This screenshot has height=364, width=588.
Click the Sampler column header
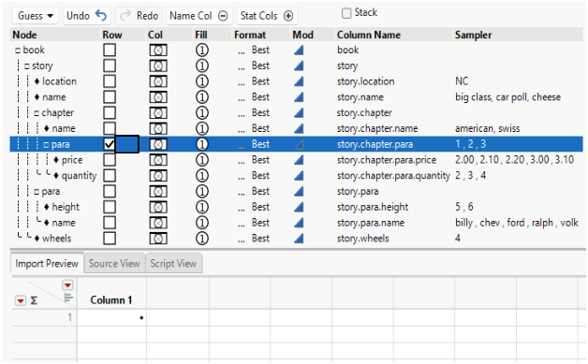tap(473, 35)
